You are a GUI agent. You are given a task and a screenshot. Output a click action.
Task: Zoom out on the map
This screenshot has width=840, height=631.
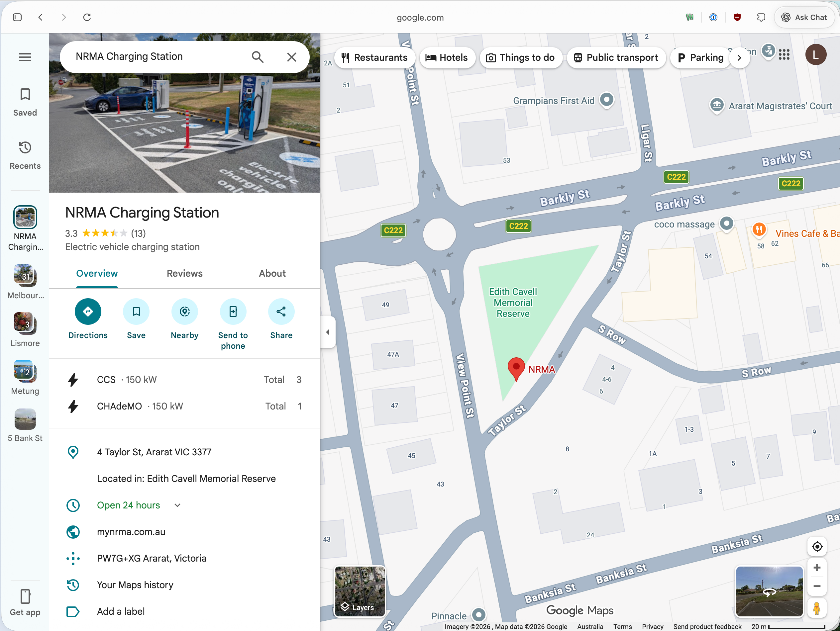pyautogui.click(x=817, y=586)
